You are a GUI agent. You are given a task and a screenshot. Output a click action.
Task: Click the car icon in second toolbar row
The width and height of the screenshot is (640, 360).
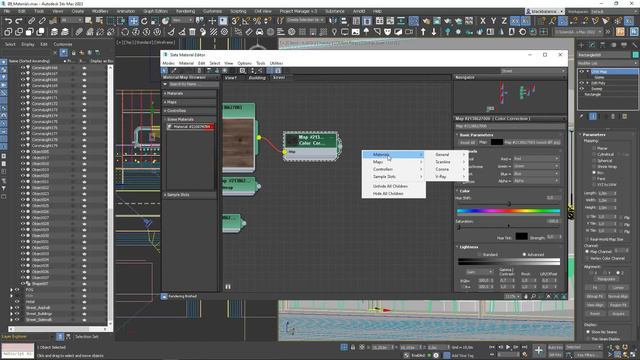260,31
